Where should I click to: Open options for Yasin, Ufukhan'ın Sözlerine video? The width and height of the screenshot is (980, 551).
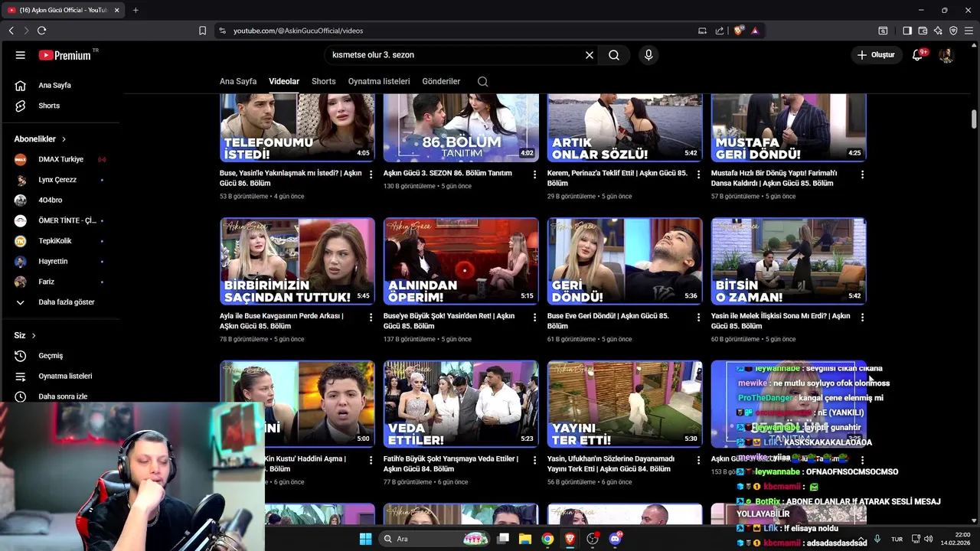click(x=698, y=460)
